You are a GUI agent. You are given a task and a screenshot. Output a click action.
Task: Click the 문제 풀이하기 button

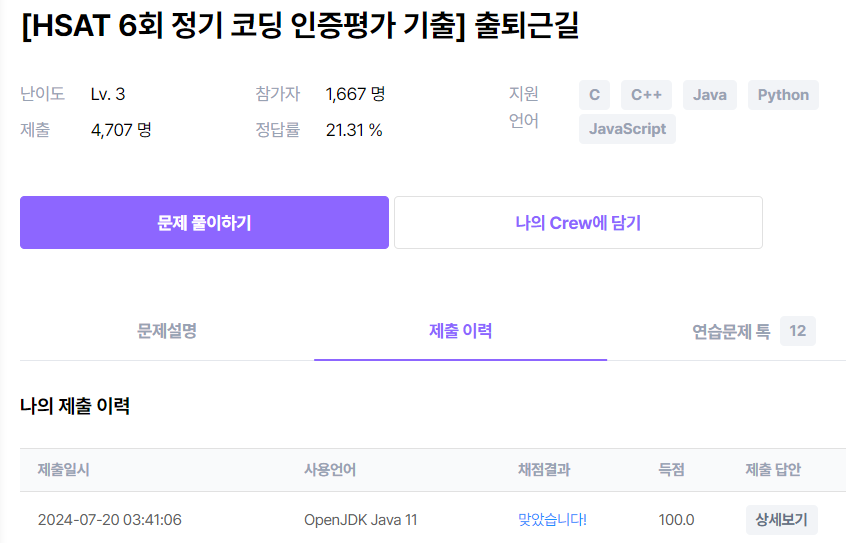(204, 222)
